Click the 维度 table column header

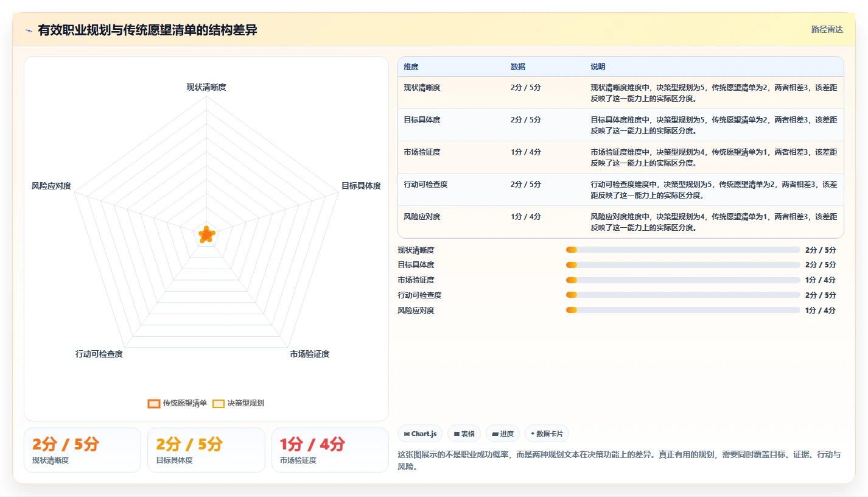point(411,67)
